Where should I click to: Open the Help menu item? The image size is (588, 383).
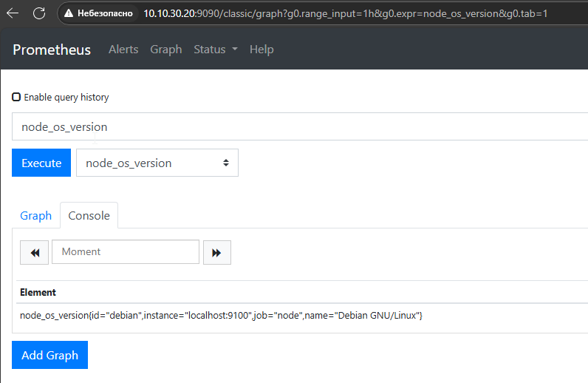click(x=261, y=50)
